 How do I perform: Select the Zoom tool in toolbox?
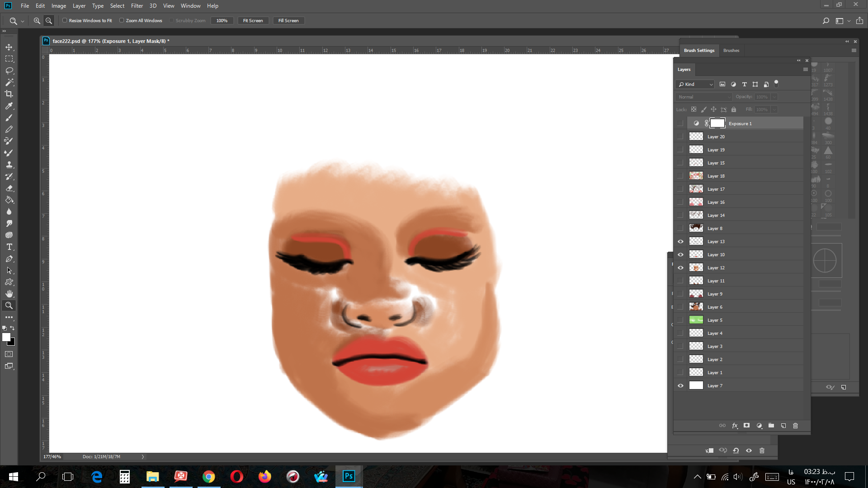(9, 306)
